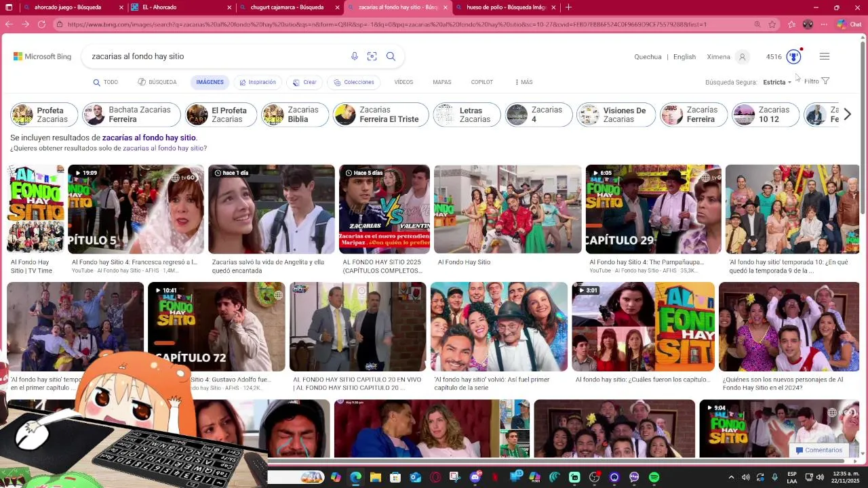Open browser settings ellipsis menu
Viewport: 868px width, 488px height.
824,24
